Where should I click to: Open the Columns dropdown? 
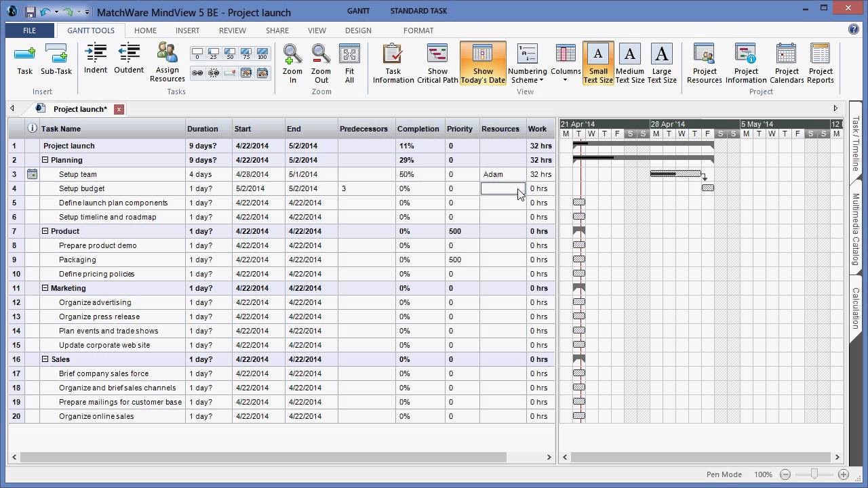point(566,64)
